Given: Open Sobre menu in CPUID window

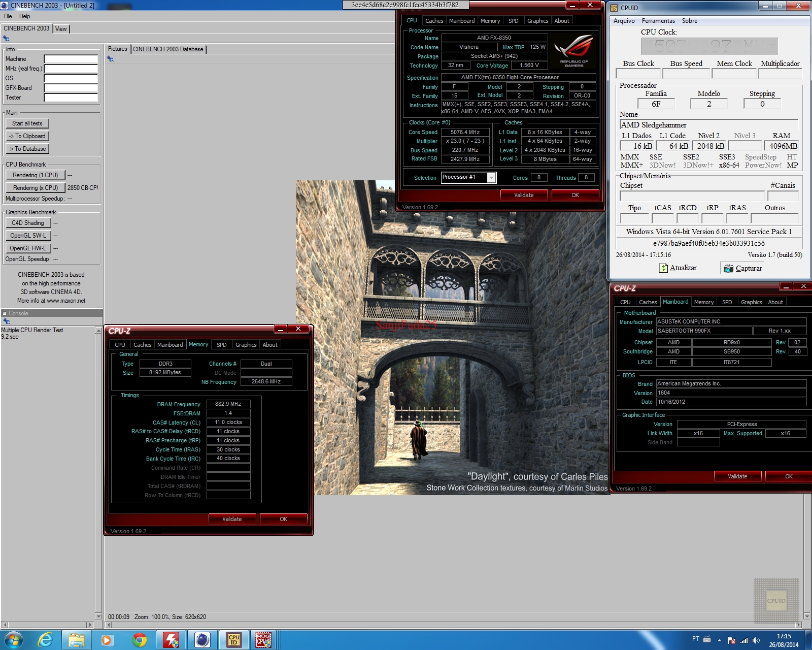Looking at the screenshot, I should pyautogui.click(x=689, y=21).
